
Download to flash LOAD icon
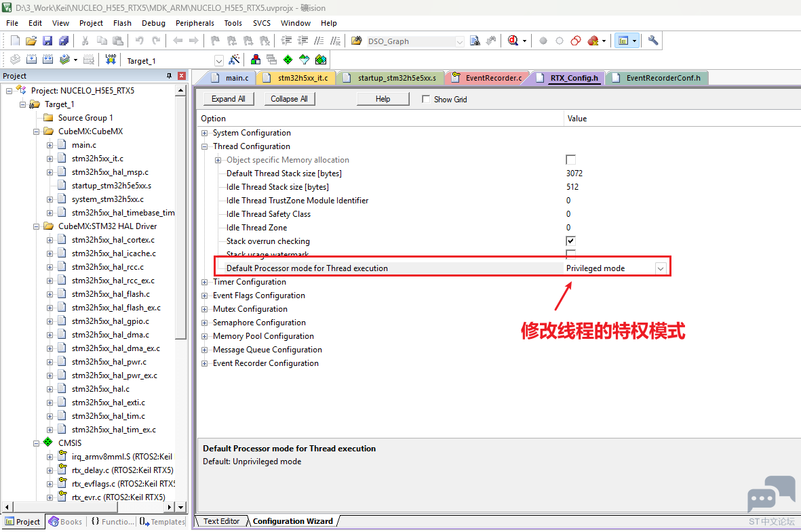click(x=111, y=60)
